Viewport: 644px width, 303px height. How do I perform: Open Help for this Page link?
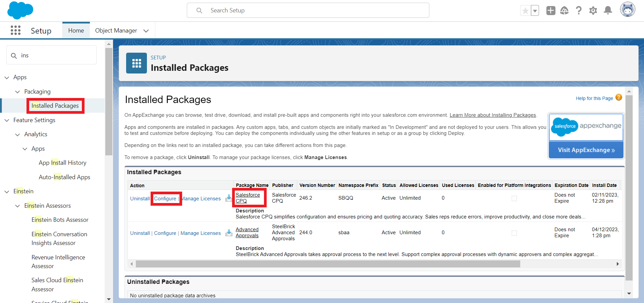click(594, 98)
